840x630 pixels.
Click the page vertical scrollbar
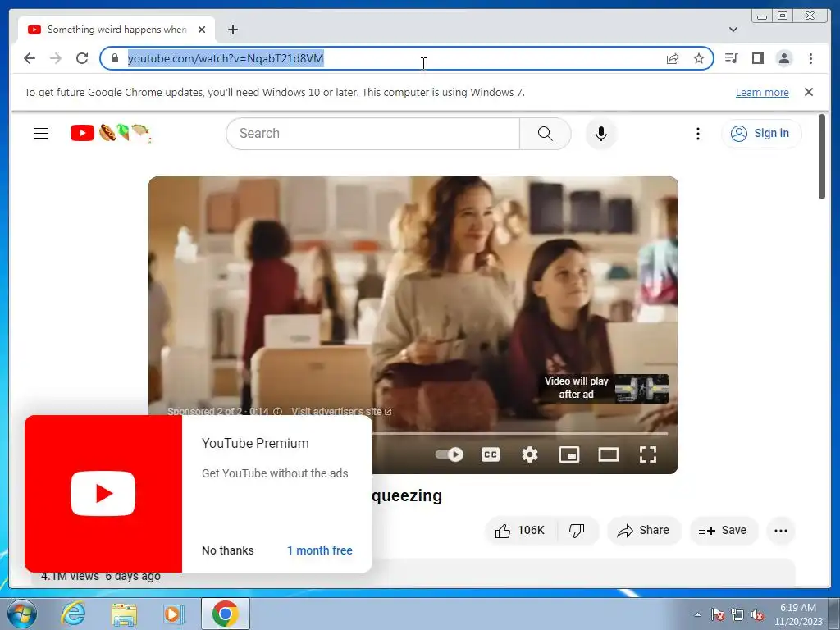822,157
